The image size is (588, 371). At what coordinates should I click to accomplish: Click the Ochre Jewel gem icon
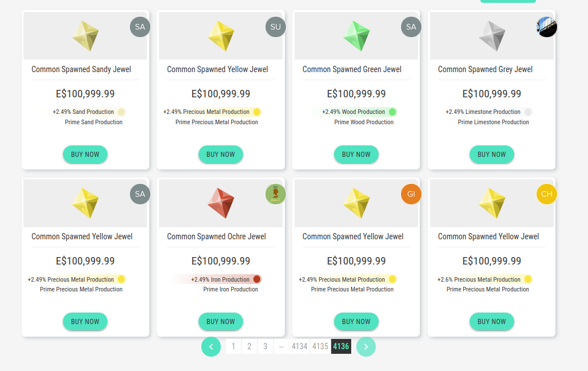click(x=221, y=203)
